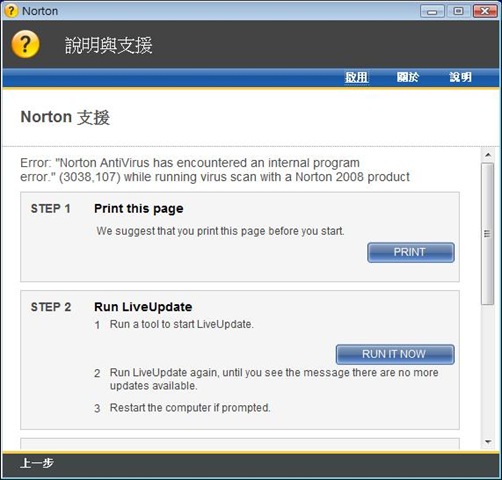The width and height of the screenshot is (502, 480).
Task: Click the PRINT button
Action: (411, 252)
